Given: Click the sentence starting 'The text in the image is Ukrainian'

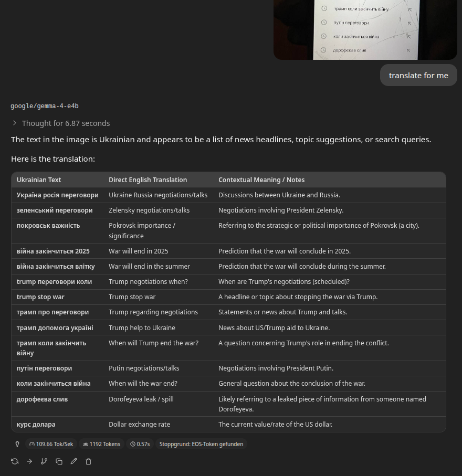Looking at the screenshot, I should [x=221, y=140].
